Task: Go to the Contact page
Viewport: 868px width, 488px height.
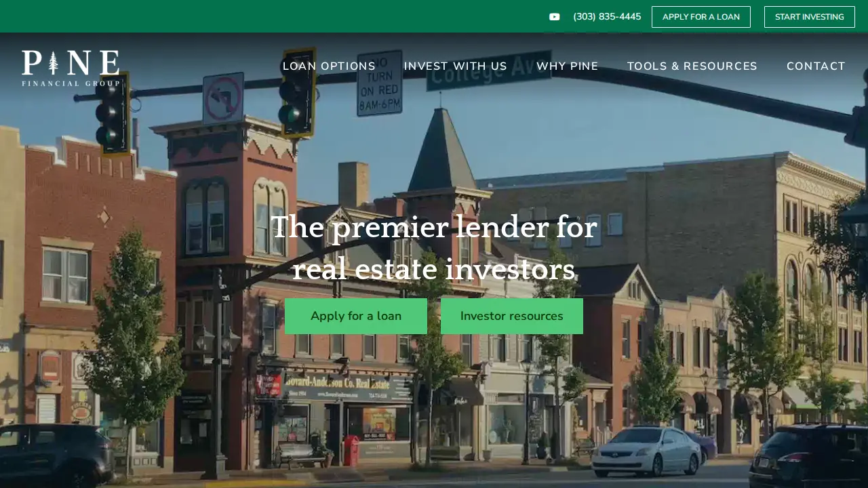Action: click(816, 66)
